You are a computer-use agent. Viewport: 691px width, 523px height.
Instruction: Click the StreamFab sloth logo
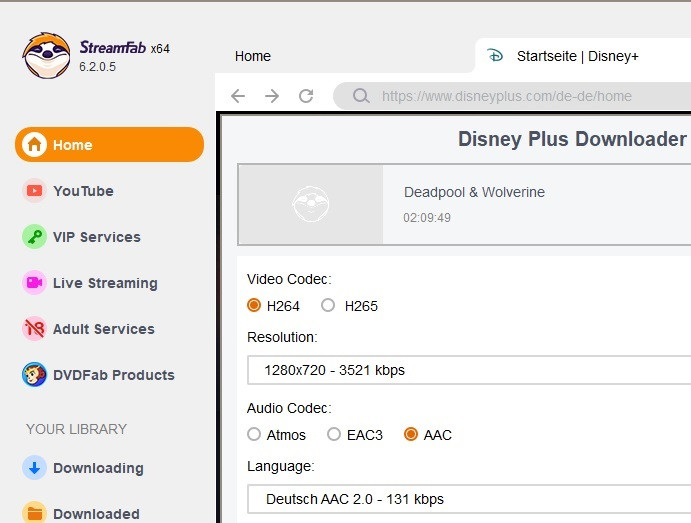pyautogui.click(x=46, y=56)
